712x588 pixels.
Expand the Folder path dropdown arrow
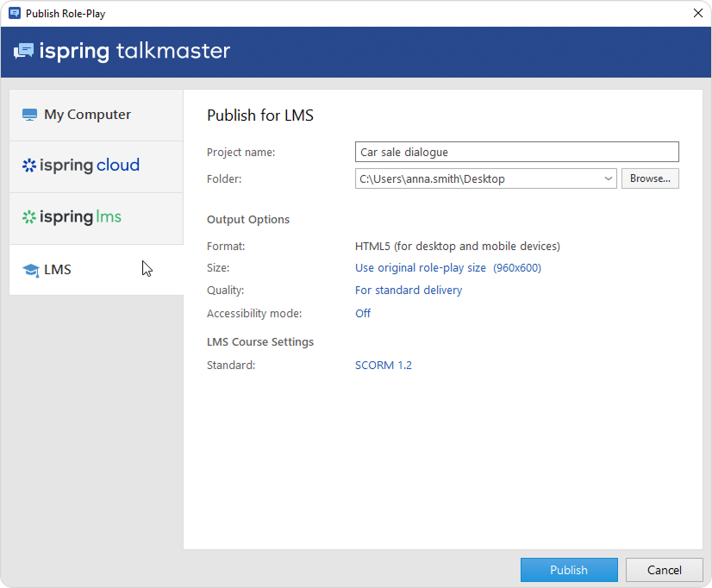pyautogui.click(x=608, y=178)
